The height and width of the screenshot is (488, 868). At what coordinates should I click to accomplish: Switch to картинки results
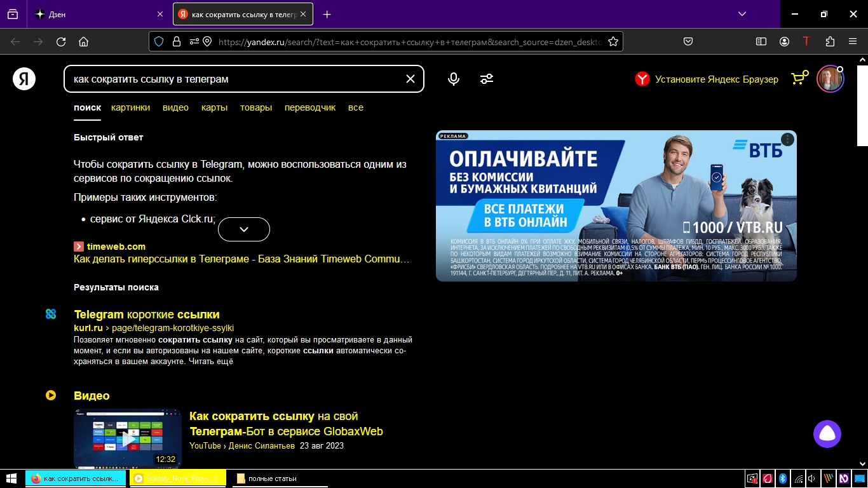click(x=130, y=107)
